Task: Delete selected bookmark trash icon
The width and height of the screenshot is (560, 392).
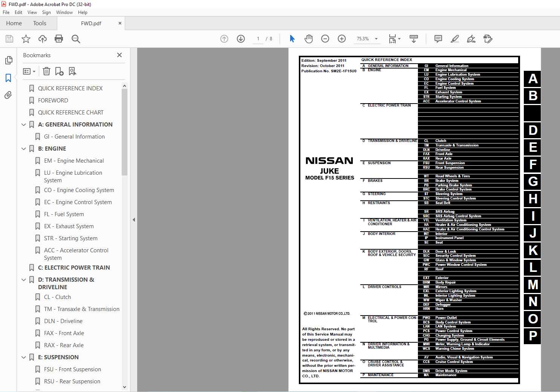Action: pyautogui.click(x=46, y=71)
